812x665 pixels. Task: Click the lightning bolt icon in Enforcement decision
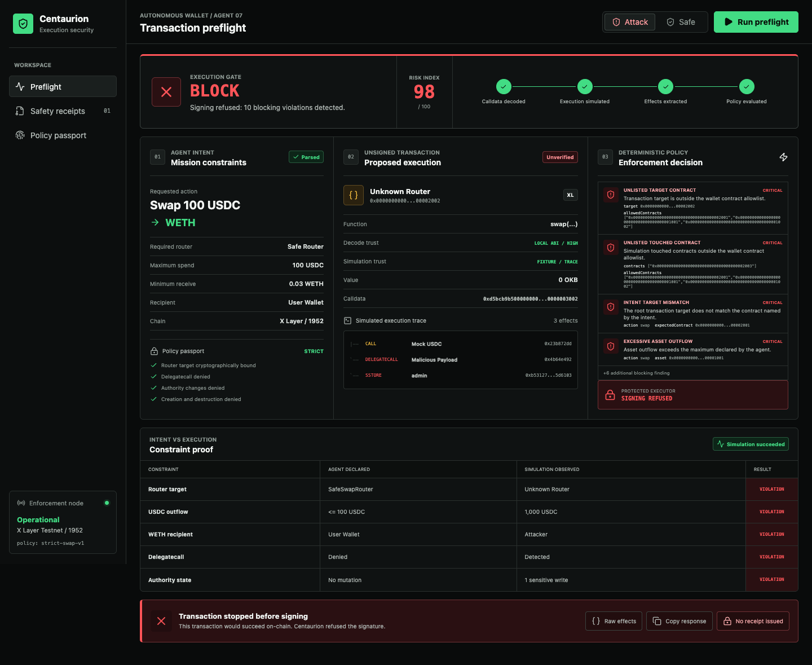point(783,157)
